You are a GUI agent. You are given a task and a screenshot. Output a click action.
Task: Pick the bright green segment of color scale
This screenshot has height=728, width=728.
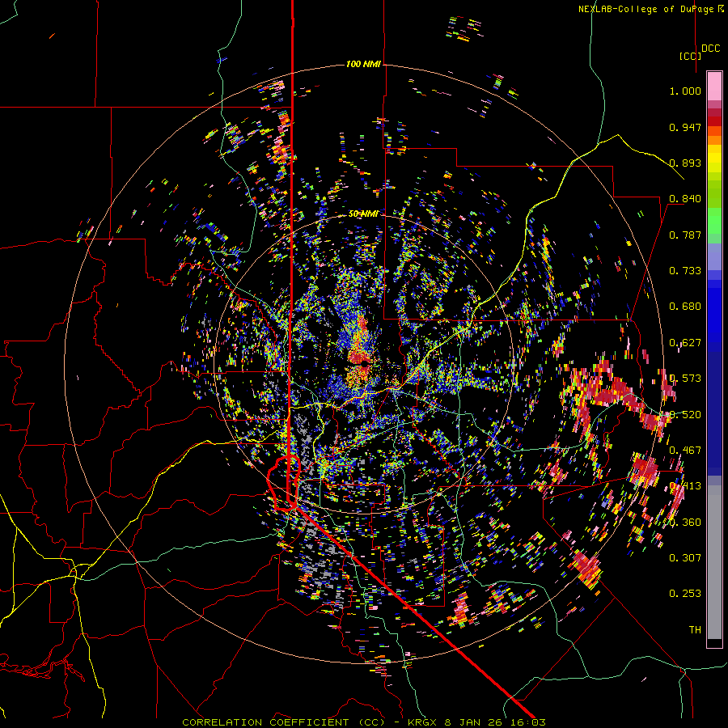(714, 221)
